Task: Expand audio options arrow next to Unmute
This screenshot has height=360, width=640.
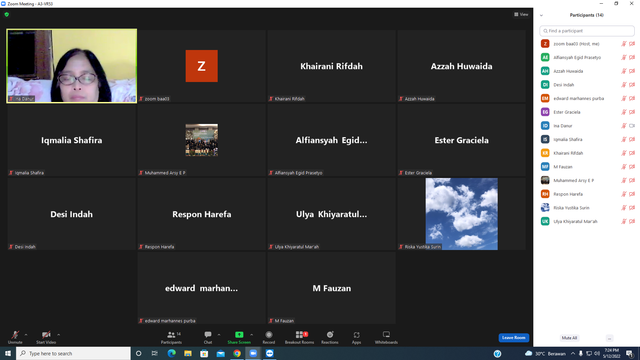Action: coord(26,335)
